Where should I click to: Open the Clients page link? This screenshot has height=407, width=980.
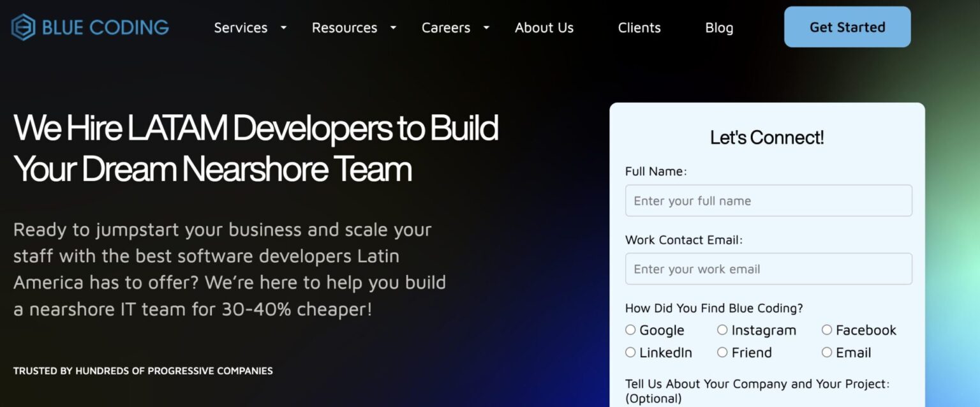click(x=639, y=28)
